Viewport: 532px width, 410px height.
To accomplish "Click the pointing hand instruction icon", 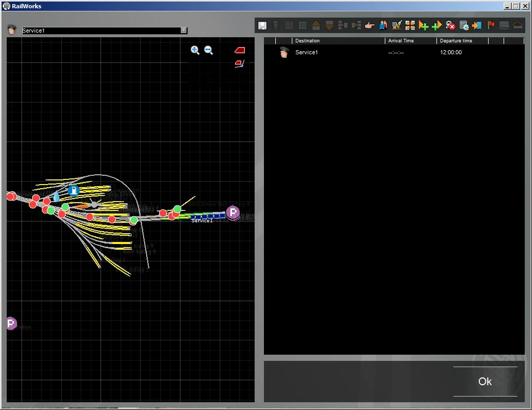I will [x=369, y=25].
